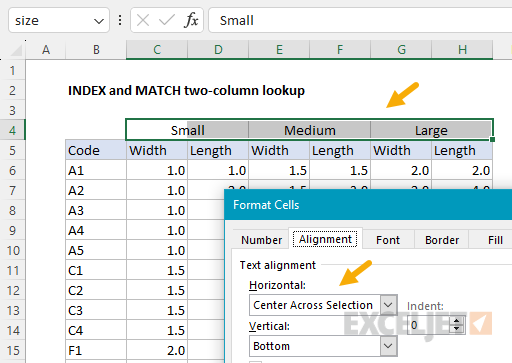This screenshot has width=512, height=363.
Task: Click the Code column header cell
Action: [x=96, y=150]
